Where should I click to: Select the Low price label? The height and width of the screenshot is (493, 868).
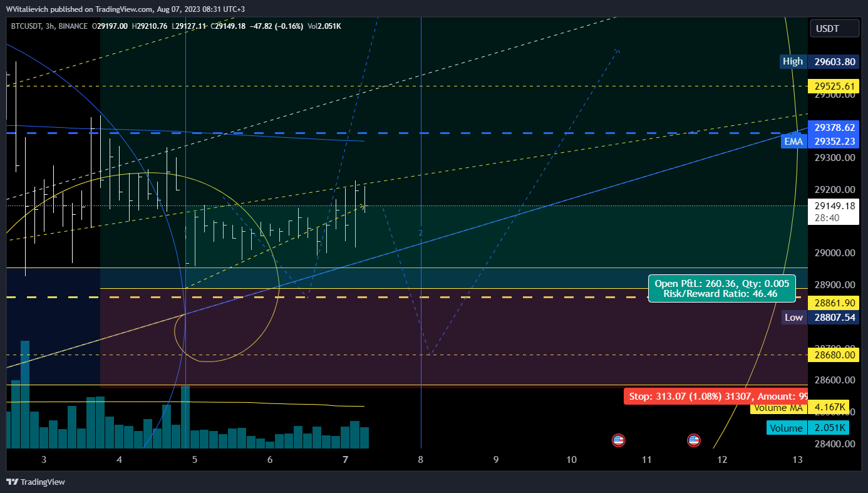click(x=793, y=318)
